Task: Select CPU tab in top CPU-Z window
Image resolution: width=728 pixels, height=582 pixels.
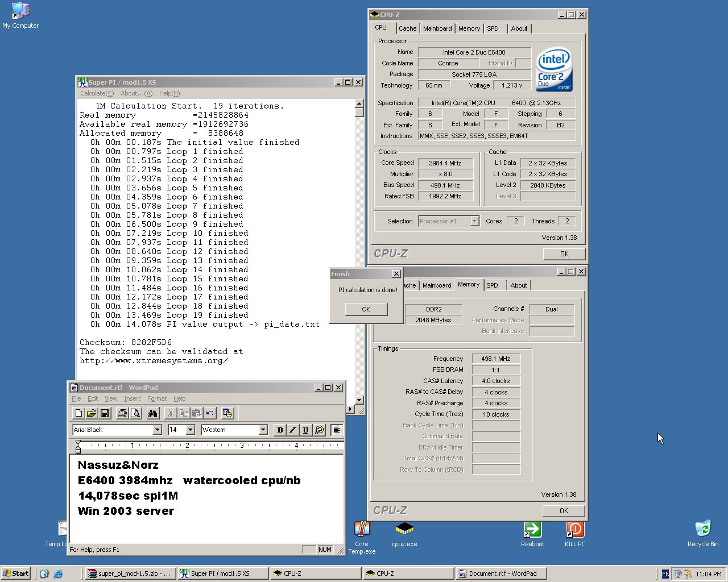Action: 381,27
